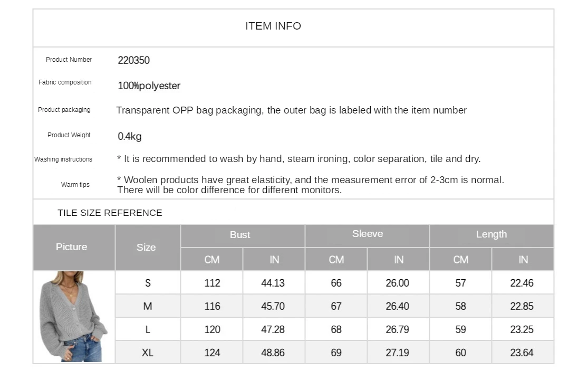The image size is (588, 379).
Task: Select the ITEM INFO heading
Action: (x=273, y=26)
